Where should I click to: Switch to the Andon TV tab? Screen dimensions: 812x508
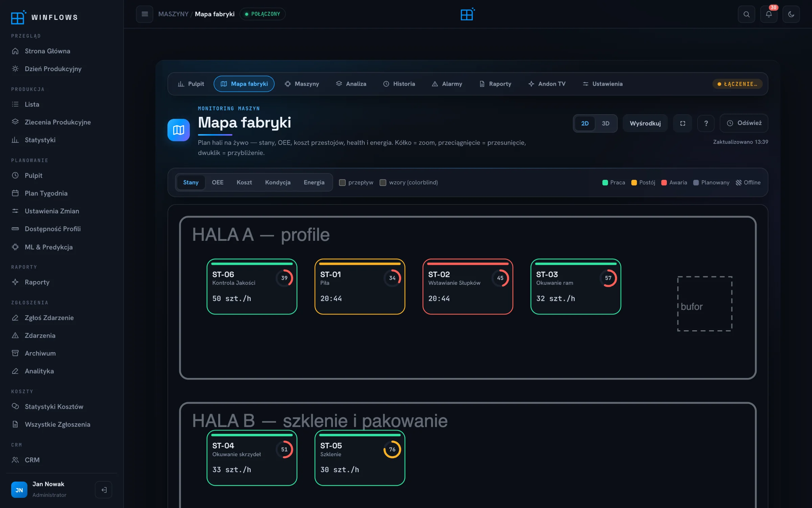(547, 84)
